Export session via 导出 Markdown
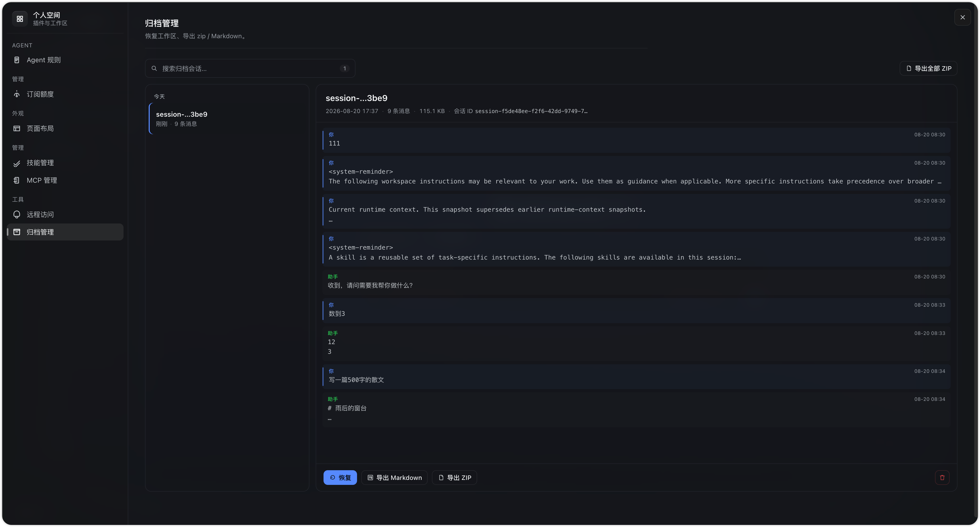980x527 pixels. (394, 478)
